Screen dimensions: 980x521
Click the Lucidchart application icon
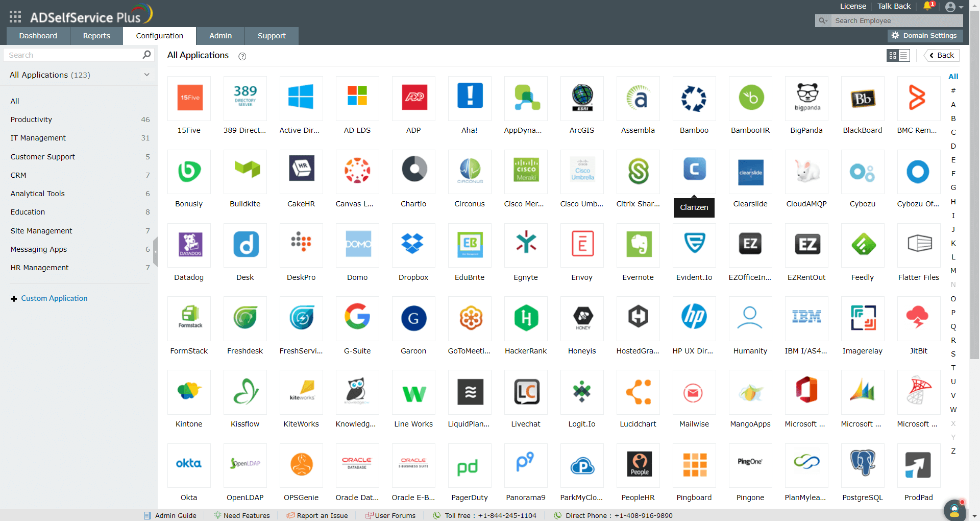click(x=638, y=392)
